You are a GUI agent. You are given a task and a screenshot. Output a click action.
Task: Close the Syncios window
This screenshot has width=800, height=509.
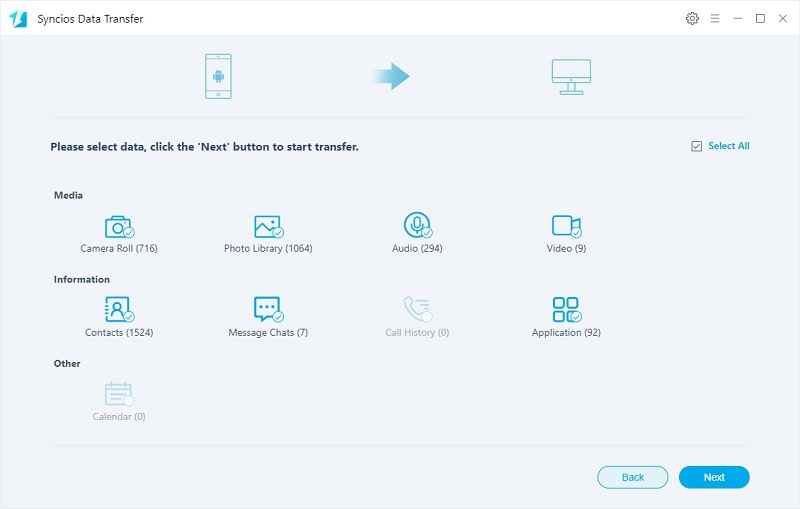point(783,18)
